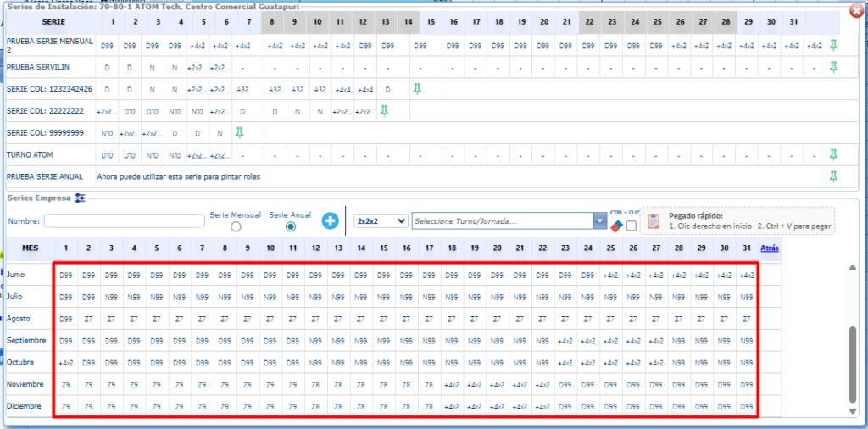Click the pin icon for PRUEBA SERVILIN row
Image resolution: width=868 pixels, height=429 pixels.
coord(833,66)
